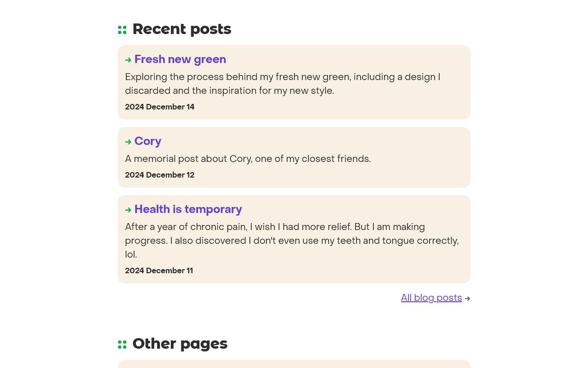Click the Recent posts heading
The image size is (588, 368).
pyautogui.click(x=182, y=29)
